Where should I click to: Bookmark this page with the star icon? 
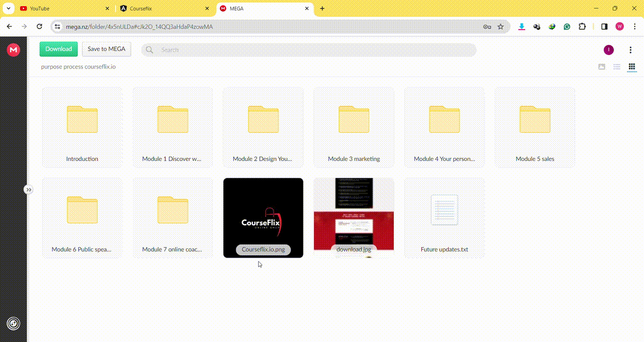coord(501,26)
